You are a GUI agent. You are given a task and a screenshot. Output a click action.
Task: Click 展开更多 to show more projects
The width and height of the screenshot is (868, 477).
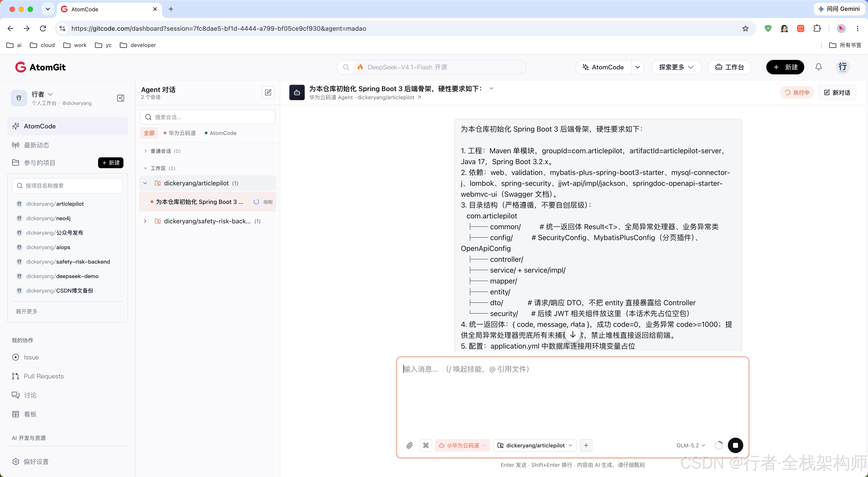click(x=27, y=312)
